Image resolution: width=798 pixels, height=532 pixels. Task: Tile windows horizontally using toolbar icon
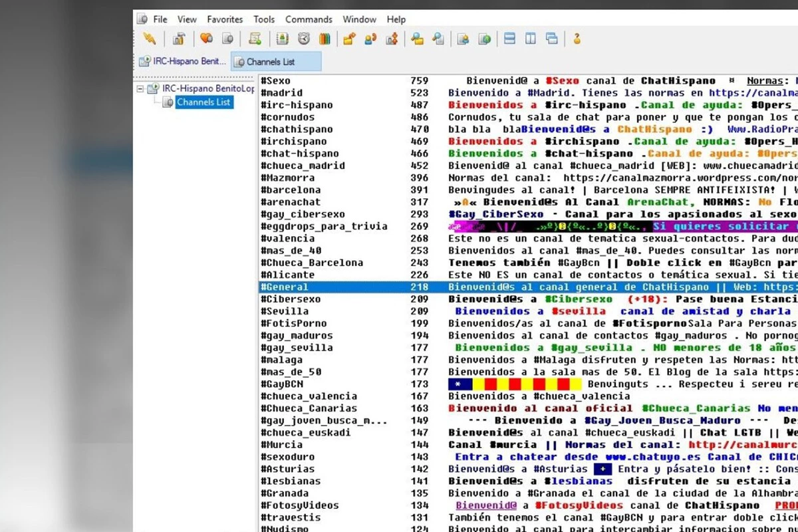pyautogui.click(x=510, y=39)
